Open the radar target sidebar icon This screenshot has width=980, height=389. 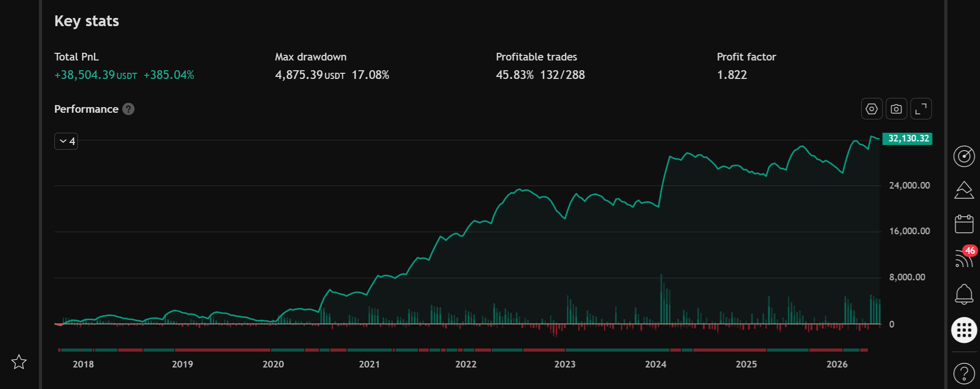point(964,156)
